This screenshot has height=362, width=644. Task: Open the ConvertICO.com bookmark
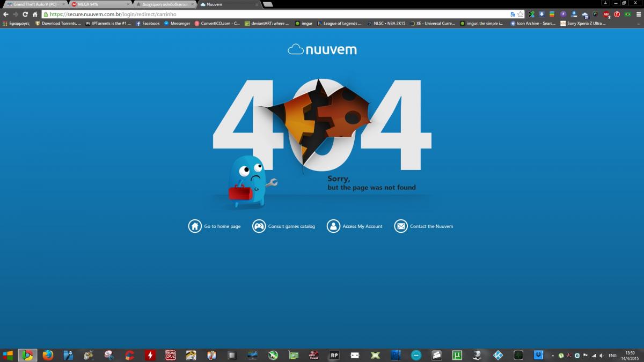click(x=217, y=24)
